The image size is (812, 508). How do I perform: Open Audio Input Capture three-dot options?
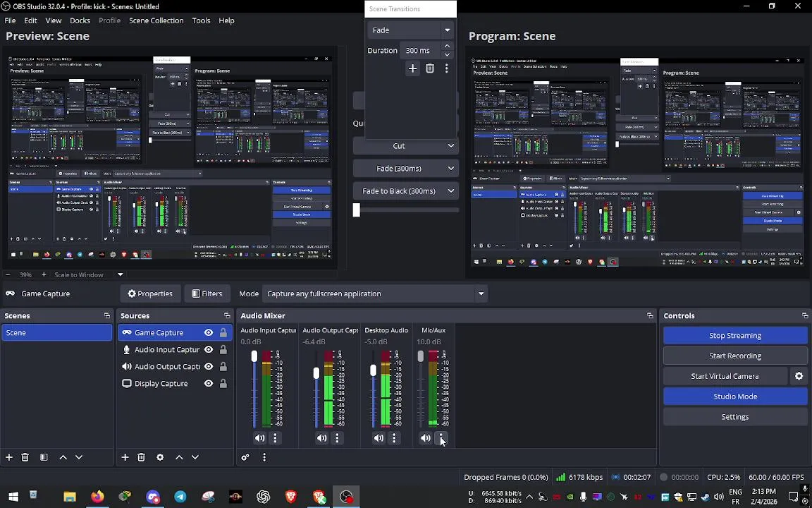tap(275, 438)
